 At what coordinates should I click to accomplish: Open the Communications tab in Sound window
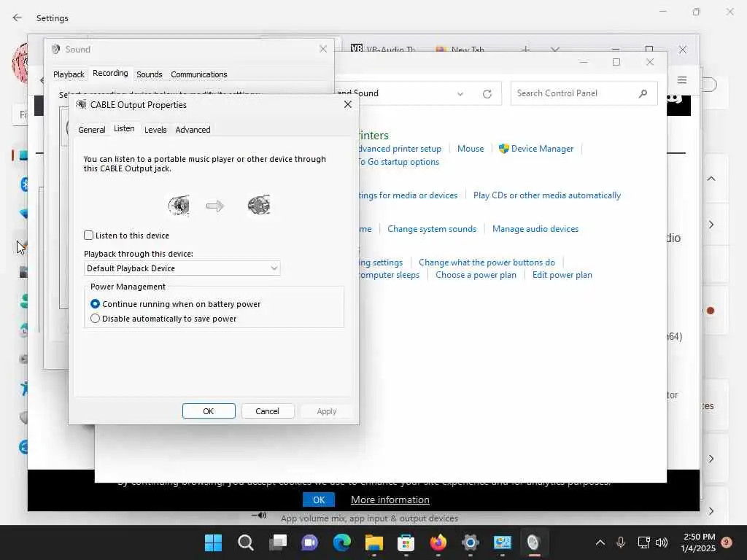pyautogui.click(x=198, y=74)
